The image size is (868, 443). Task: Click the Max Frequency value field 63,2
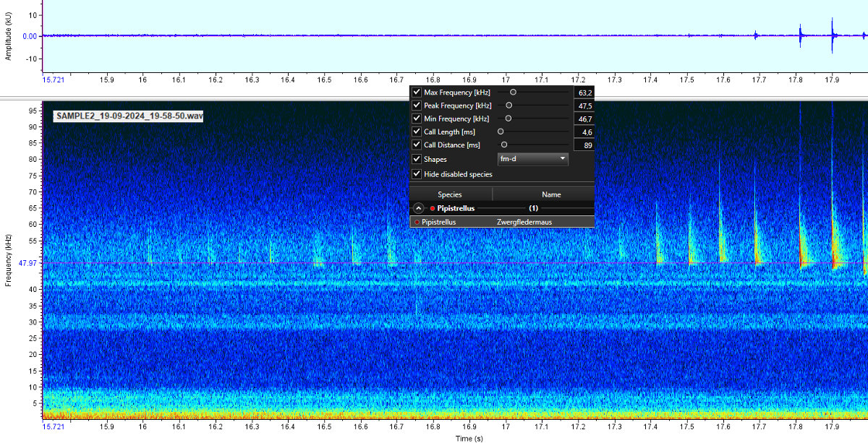click(584, 93)
